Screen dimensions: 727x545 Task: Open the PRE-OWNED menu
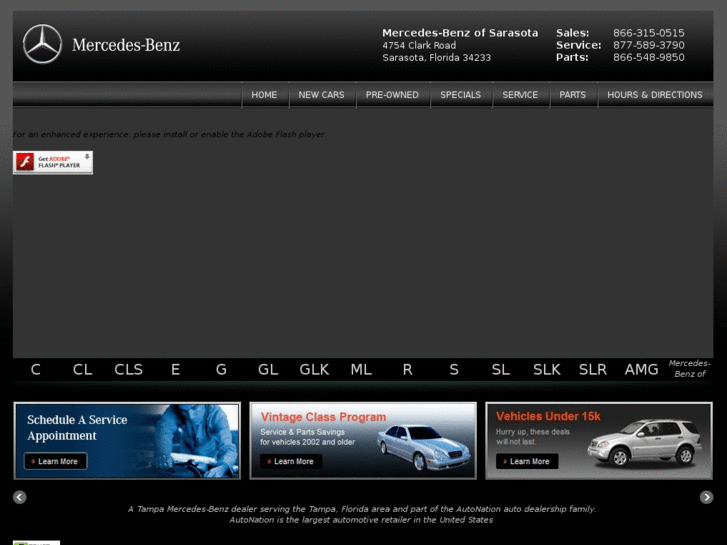coord(392,95)
